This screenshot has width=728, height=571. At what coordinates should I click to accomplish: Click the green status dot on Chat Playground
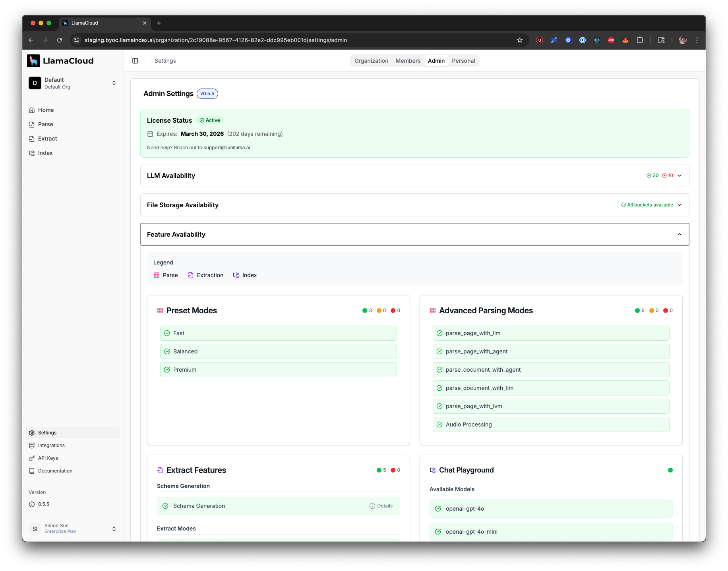pyautogui.click(x=670, y=470)
